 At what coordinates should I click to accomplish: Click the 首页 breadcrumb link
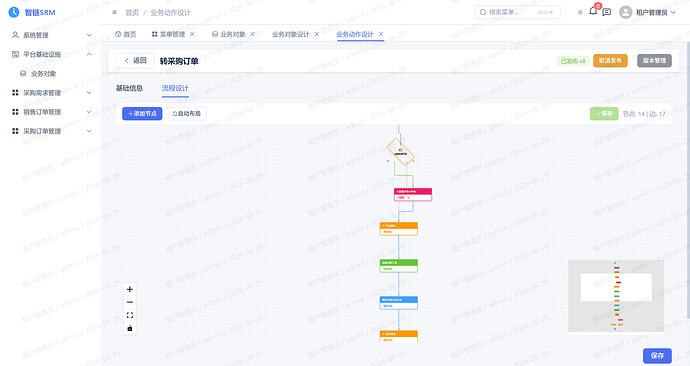pos(132,12)
